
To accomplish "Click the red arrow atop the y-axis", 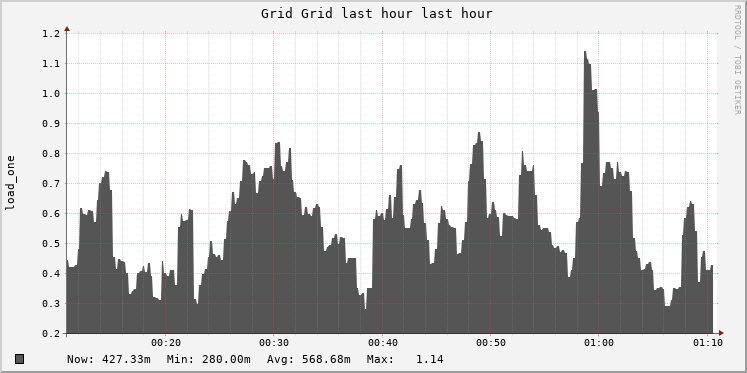I will pyautogui.click(x=67, y=29).
